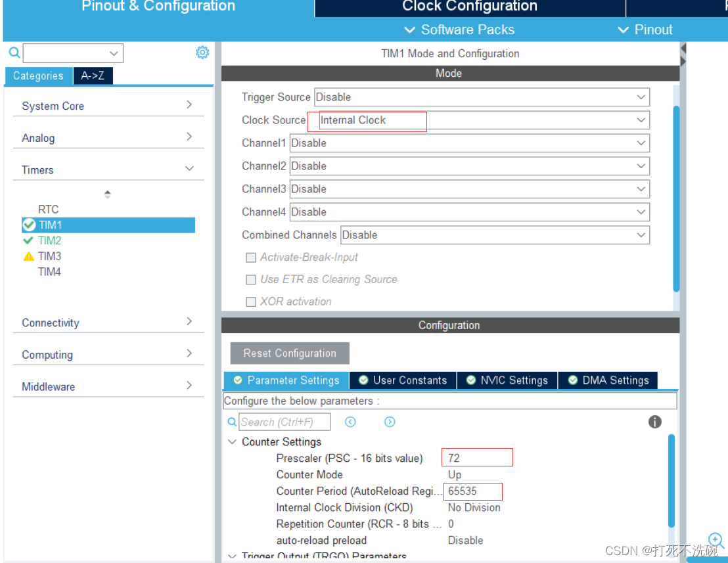
Task: Click the Internal Clock Division value No Division
Action: tap(474, 508)
